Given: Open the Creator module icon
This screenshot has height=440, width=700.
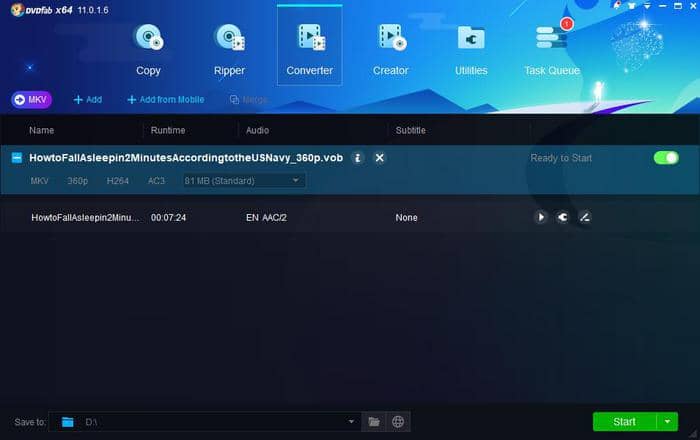Looking at the screenshot, I should point(390,47).
